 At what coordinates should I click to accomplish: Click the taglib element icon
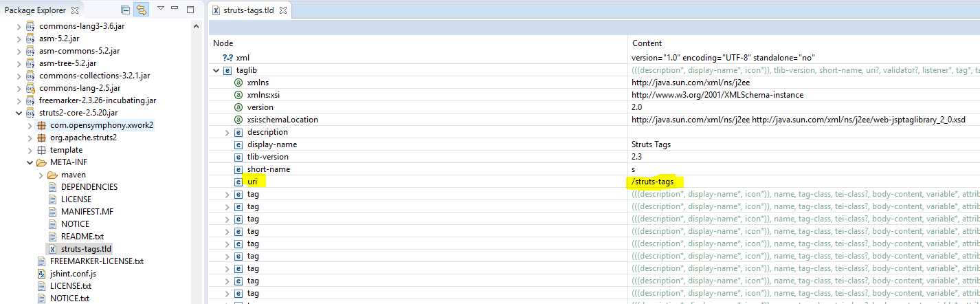click(x=227, y=70)
